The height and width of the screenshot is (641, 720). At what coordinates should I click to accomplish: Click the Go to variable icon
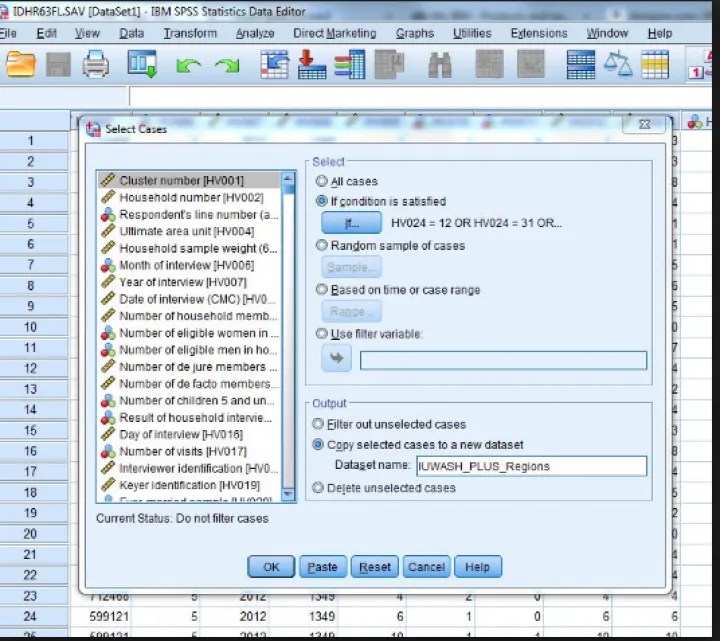pyautogui.click(x=313, y=65)
